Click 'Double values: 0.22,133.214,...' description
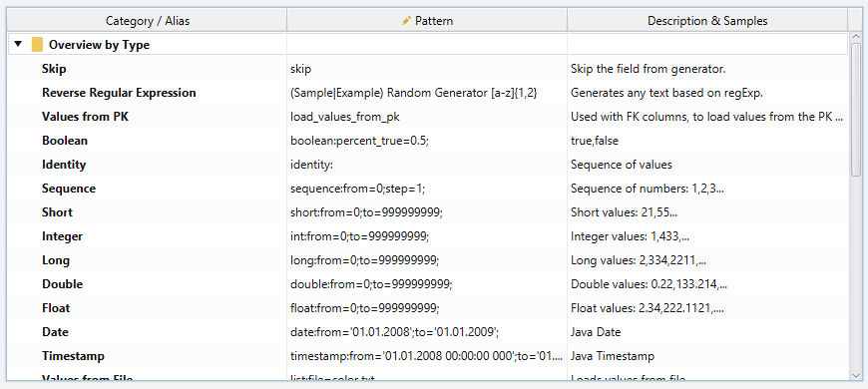Viewport: 868px width, 389px height. coord(707,284)
